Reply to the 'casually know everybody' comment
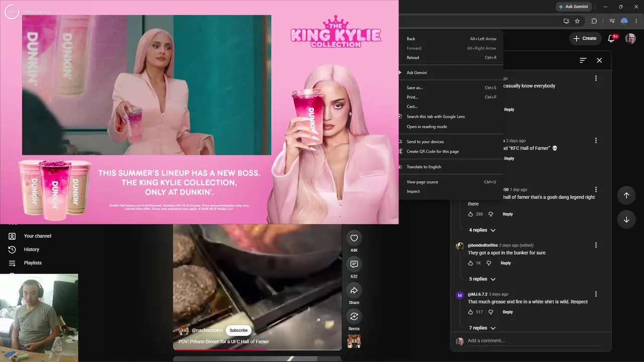The height and width of the screenshot is (362, 644). pyautogui.click(x=509, y=110)
